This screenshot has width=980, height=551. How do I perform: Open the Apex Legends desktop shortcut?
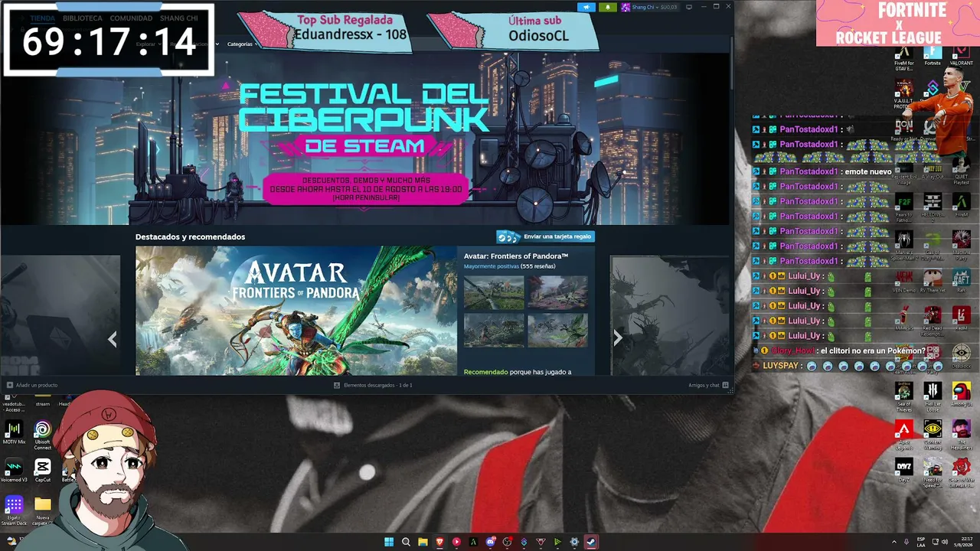pyautogui.click(x=903, y=434)
